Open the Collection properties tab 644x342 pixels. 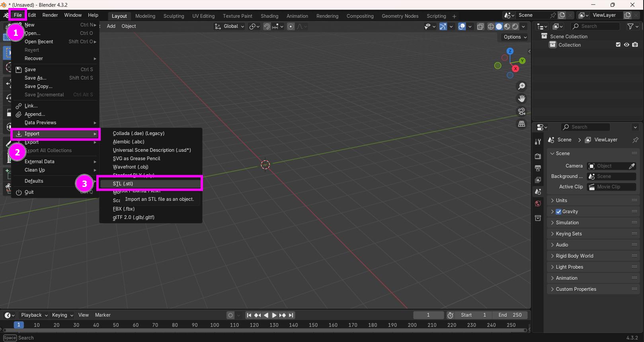click(x=538, y=218)
